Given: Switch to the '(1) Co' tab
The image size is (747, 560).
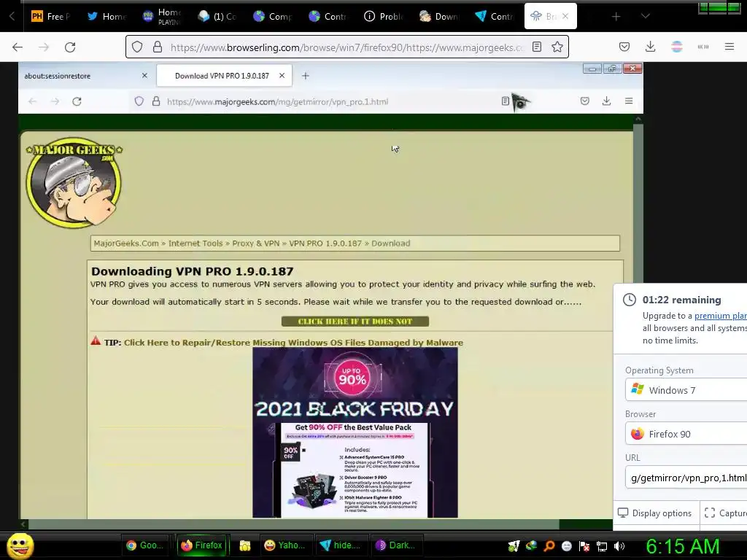Looking at the screenshot, I should [x=217, y=16].
